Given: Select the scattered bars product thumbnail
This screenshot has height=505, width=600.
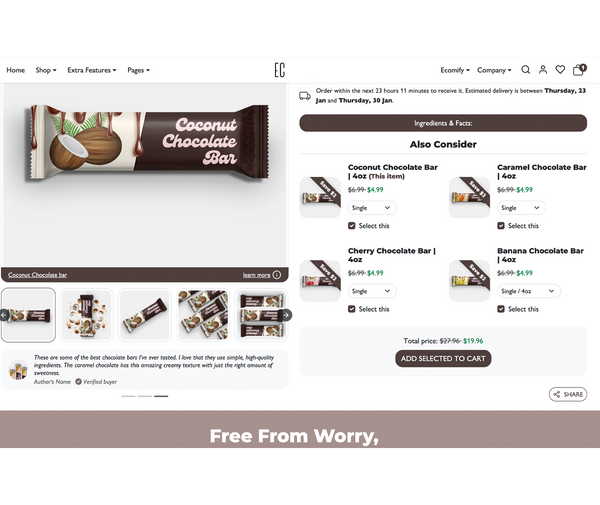Looking at the screenshot, I should tap(203, 315).
